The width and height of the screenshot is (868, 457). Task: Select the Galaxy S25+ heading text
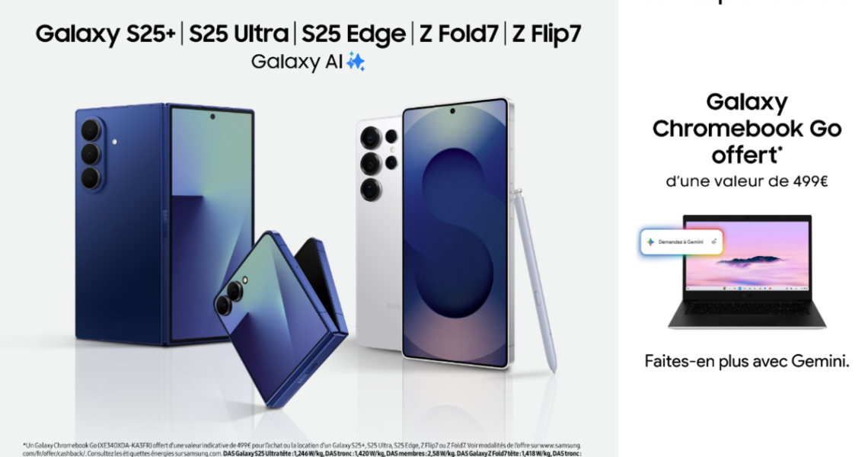pos(105,34)
